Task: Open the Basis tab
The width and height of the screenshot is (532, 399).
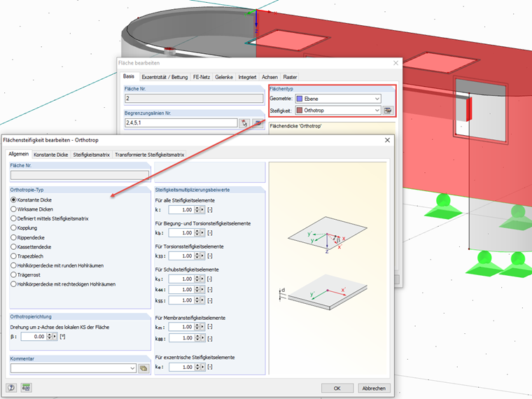Action: (129, 77)
